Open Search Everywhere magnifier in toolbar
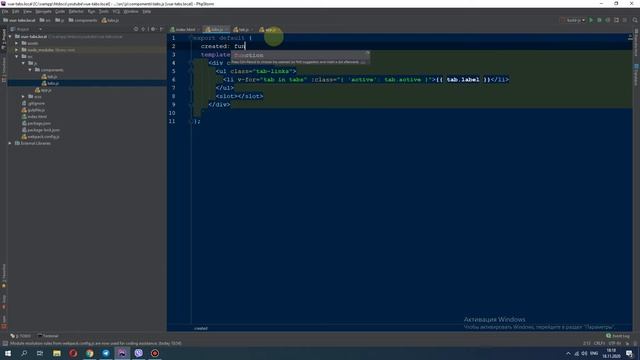Screen dimensions: 640x360 (635, 20)
